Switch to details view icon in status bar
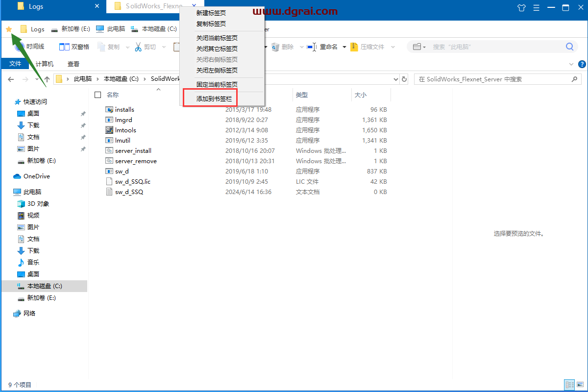Viewport: 588px width, 392px height. pos(569,385)
